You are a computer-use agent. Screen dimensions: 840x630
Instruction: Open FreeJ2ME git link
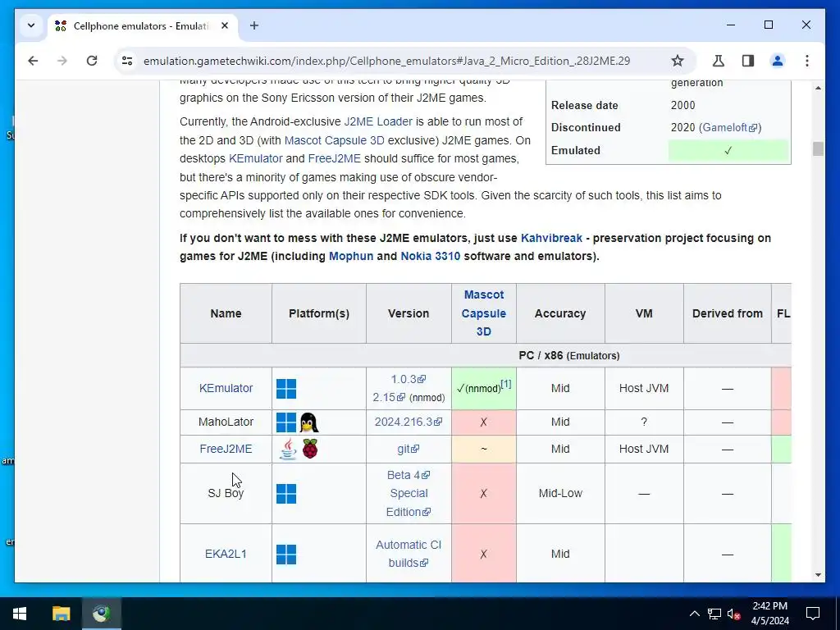click(x=409, y=449)
